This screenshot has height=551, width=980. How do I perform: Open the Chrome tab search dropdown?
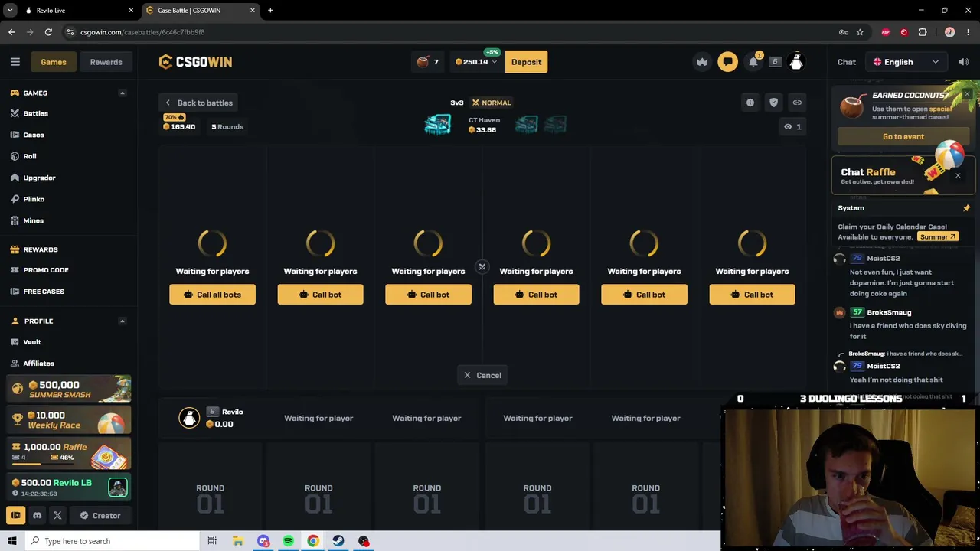[x=10, y=10]
